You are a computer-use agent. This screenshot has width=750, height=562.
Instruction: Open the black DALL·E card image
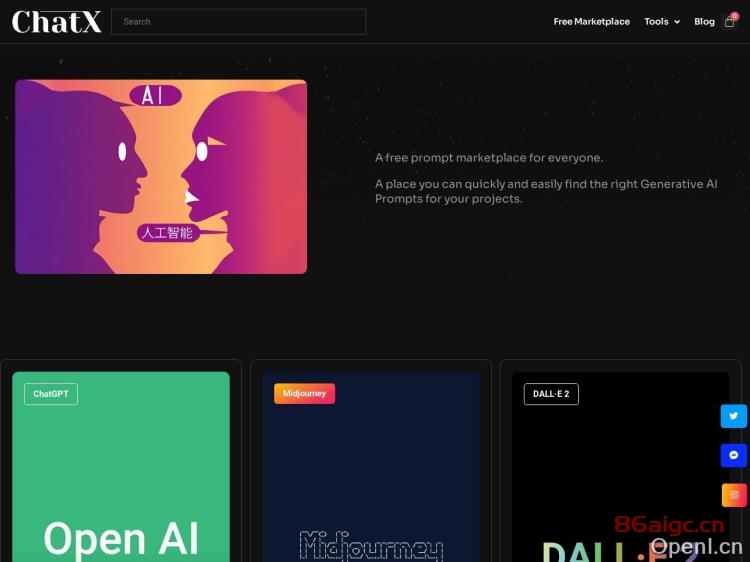(x=620, y=467)
